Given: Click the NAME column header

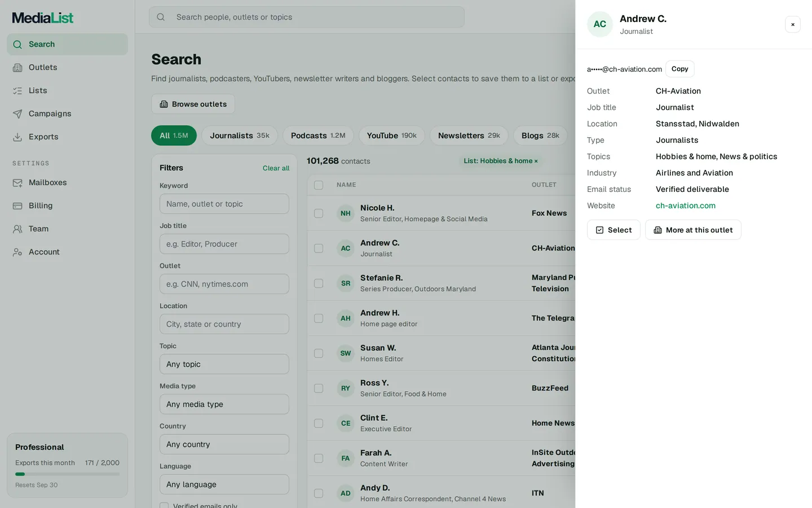Looking at the screenshot, I should [346, 185].
